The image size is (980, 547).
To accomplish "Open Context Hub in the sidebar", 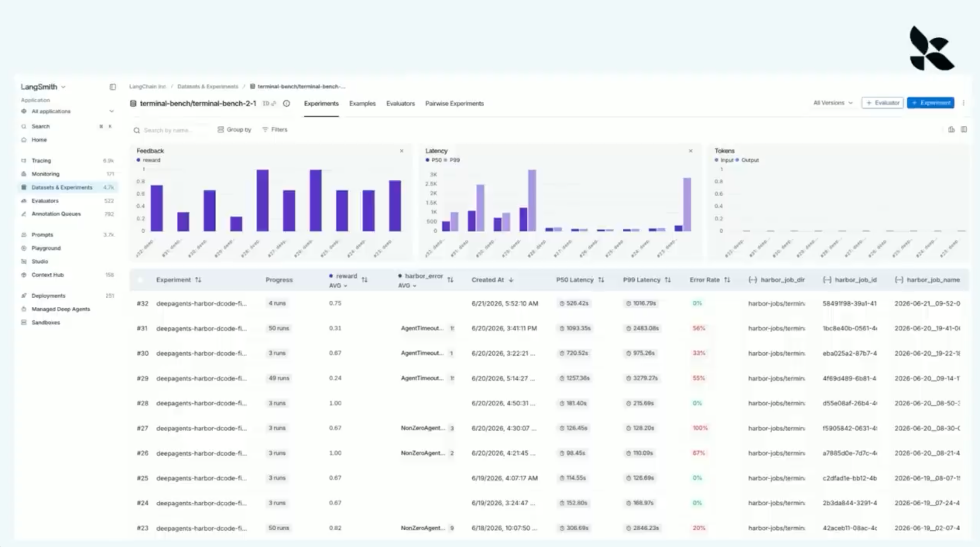I will tap(48, 275).
